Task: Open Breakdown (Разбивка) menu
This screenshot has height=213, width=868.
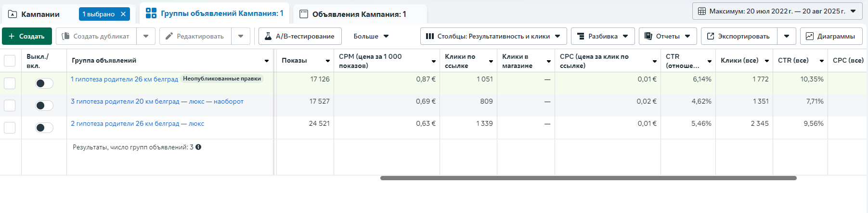Action: point(603,36)
